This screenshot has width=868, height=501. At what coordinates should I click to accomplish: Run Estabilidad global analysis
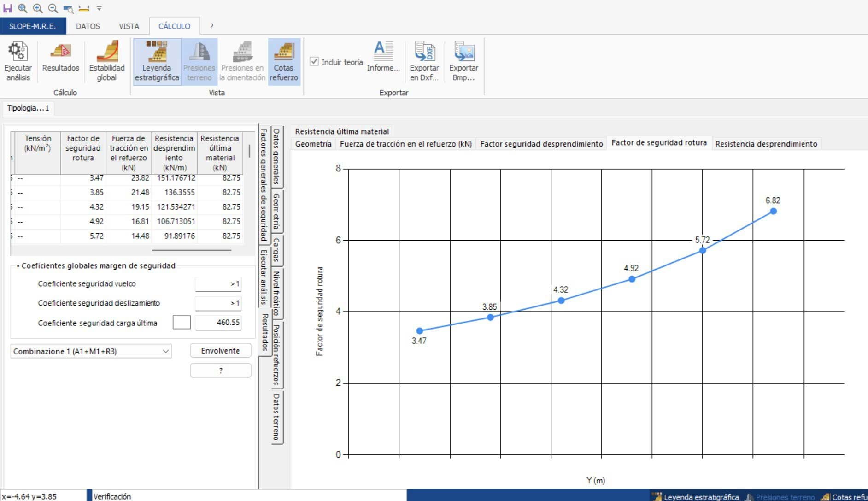pyautogui.click(x=107, y=52)
